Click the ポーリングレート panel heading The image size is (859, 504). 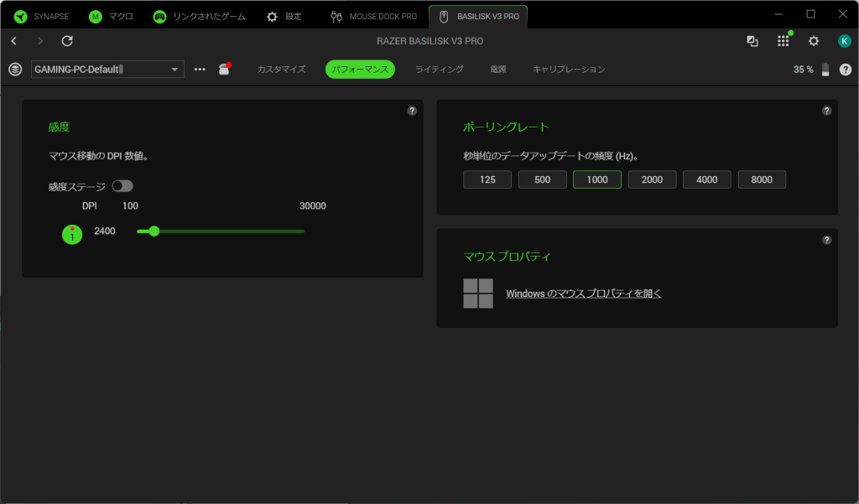pyautogui.click(x=506, y=127)
